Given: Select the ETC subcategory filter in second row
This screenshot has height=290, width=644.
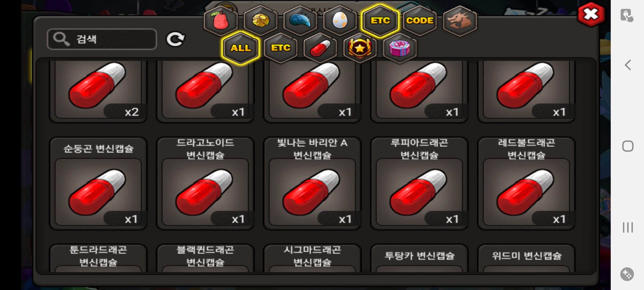Looking at the screenshot, I should tap(281, 48).
